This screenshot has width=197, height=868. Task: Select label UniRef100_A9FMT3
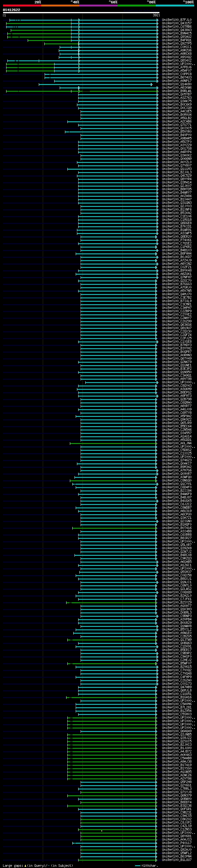pos(176,396)
